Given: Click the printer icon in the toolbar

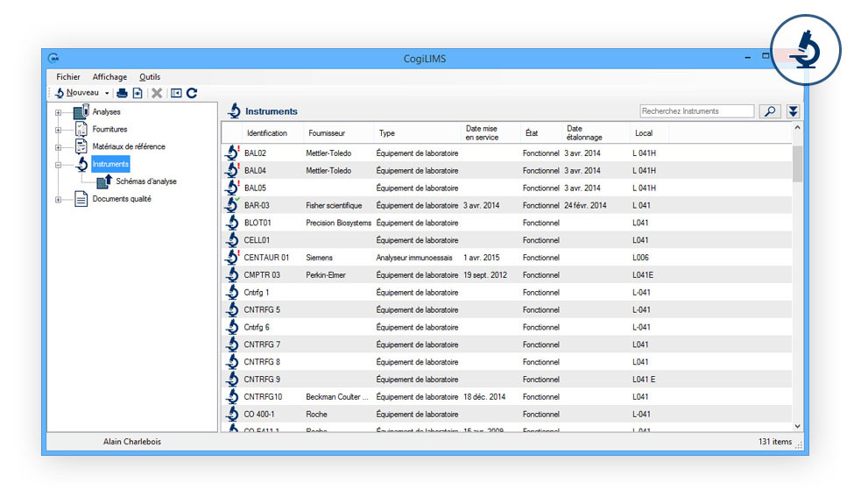Looking at the screenshot, I should [x=123, y=93].
